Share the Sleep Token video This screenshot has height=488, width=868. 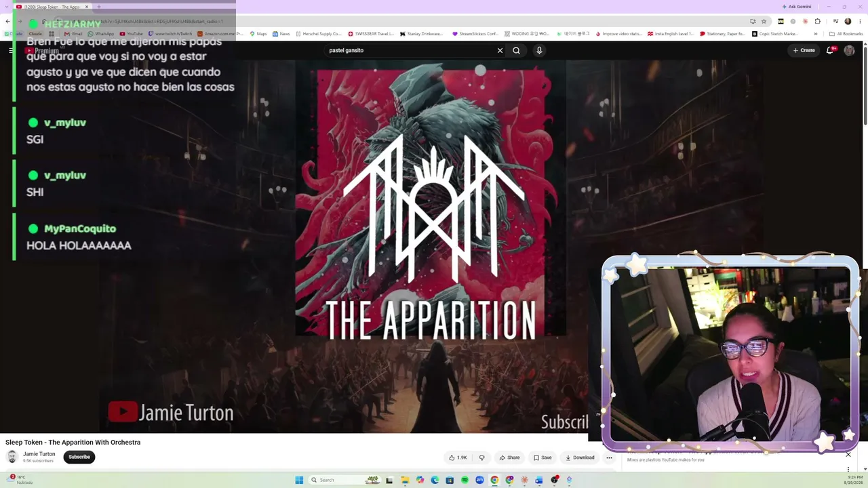[509, 457]
